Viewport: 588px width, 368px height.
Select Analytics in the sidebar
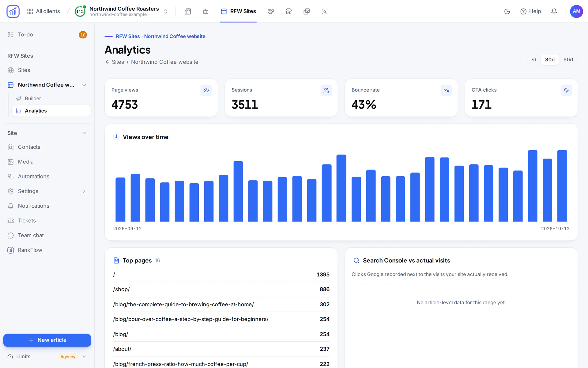pyautogui.click(x=51, y=111)
